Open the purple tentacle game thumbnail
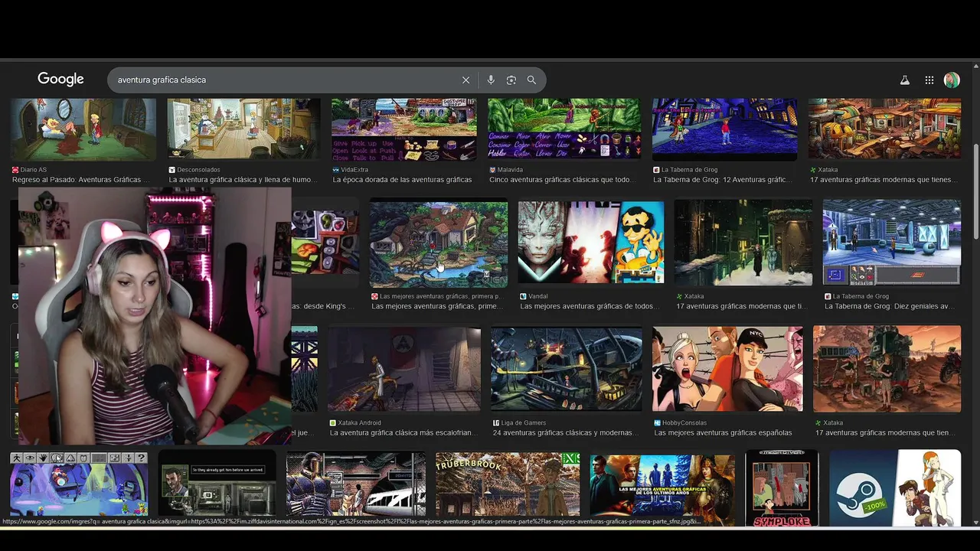980x551 pixels. click(79, 484)
